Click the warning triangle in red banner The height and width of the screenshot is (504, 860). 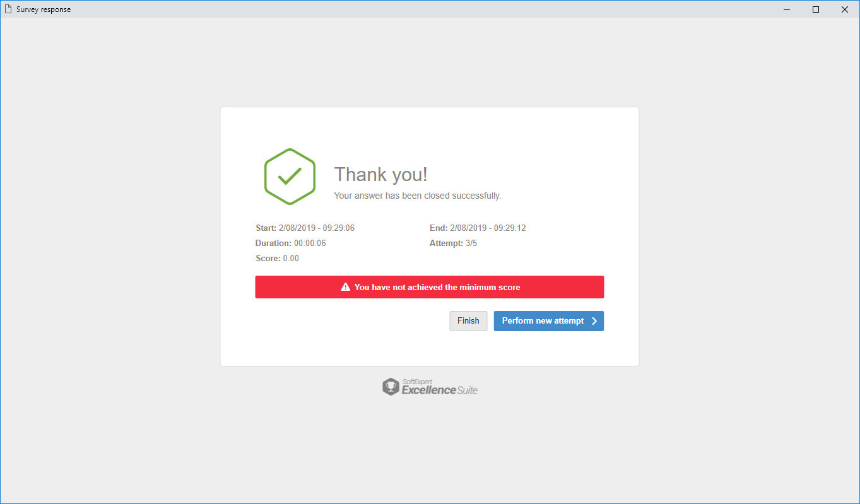coord(345,287)
